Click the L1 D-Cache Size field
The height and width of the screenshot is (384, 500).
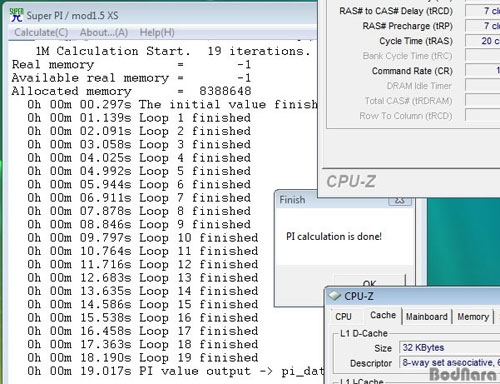pos(449,348)
